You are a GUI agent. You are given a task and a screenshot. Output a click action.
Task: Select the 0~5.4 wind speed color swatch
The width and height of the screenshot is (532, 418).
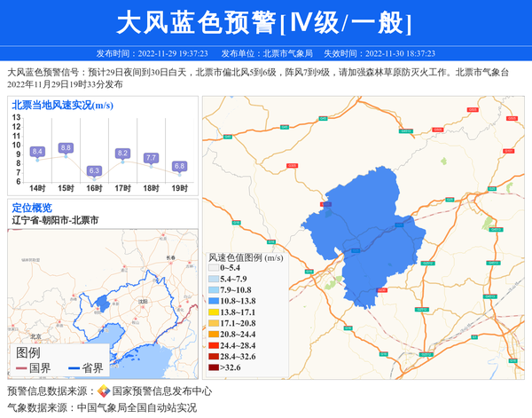[214, 268]
